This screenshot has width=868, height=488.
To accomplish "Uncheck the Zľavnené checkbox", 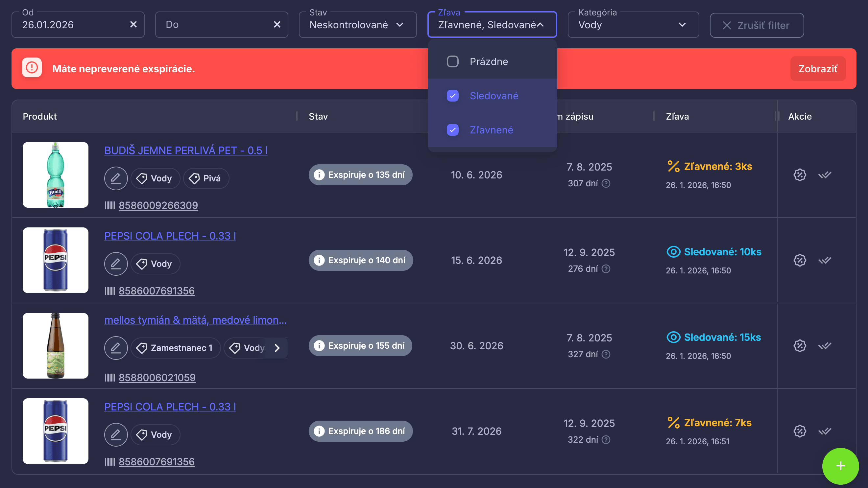I will [452, 130].
